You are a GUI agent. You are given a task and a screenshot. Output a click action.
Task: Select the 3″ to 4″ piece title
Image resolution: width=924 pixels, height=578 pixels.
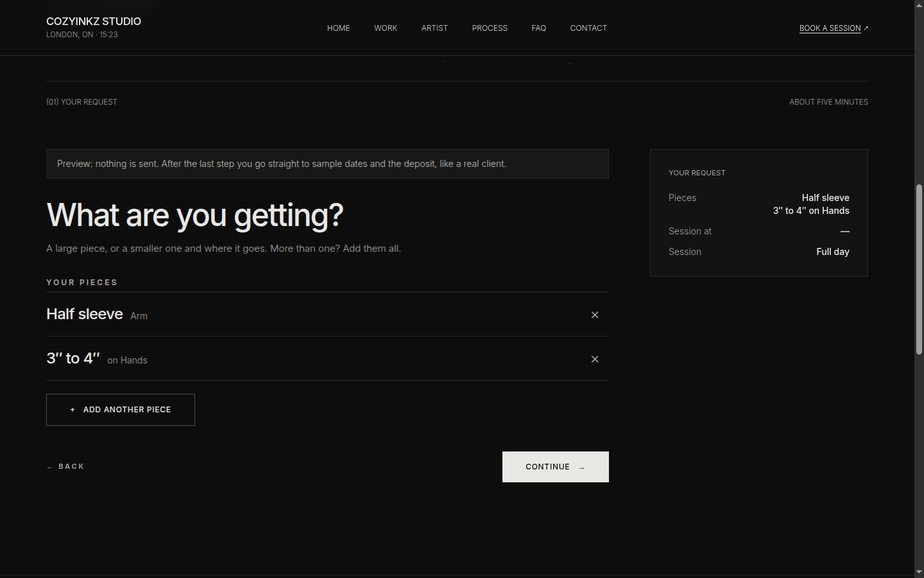click(x=73, y=358)
